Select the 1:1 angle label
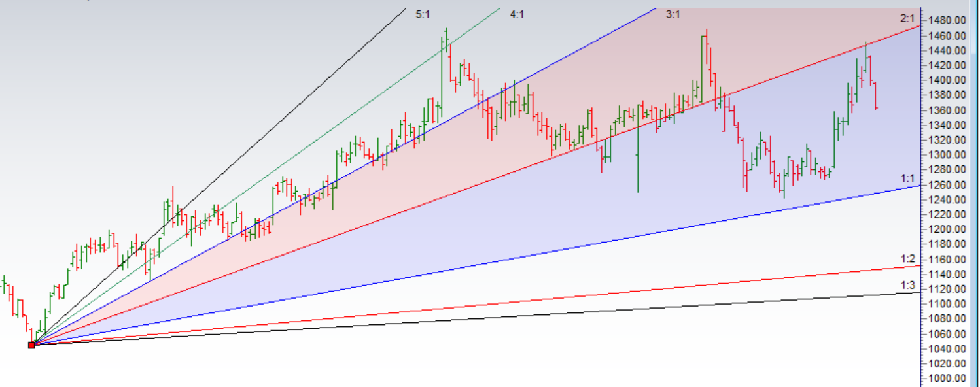This screenshot has width=980, height=387. tap(907, 178)
